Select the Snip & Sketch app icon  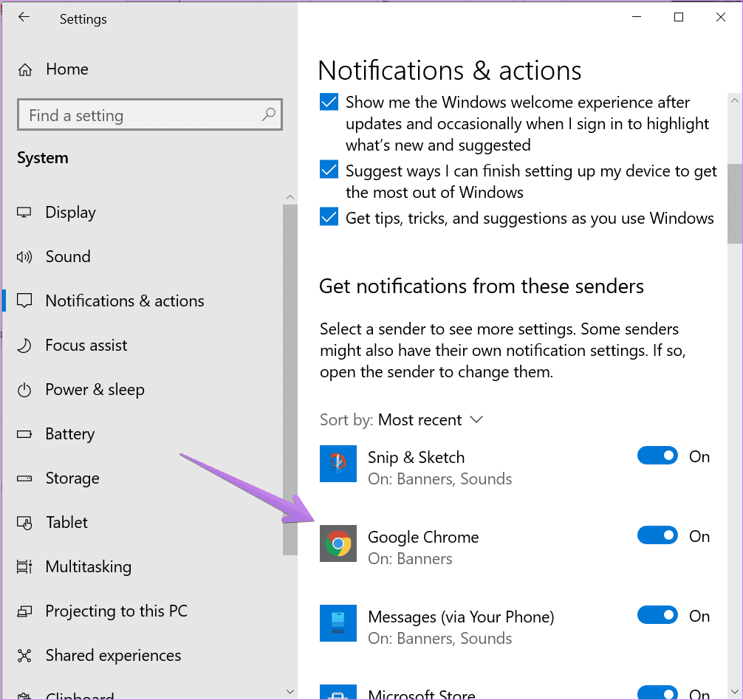[x=338, y=464]
